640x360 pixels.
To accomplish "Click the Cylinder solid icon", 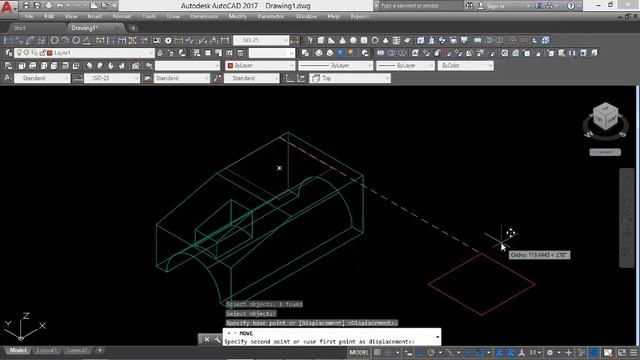I will pos(364,40).
